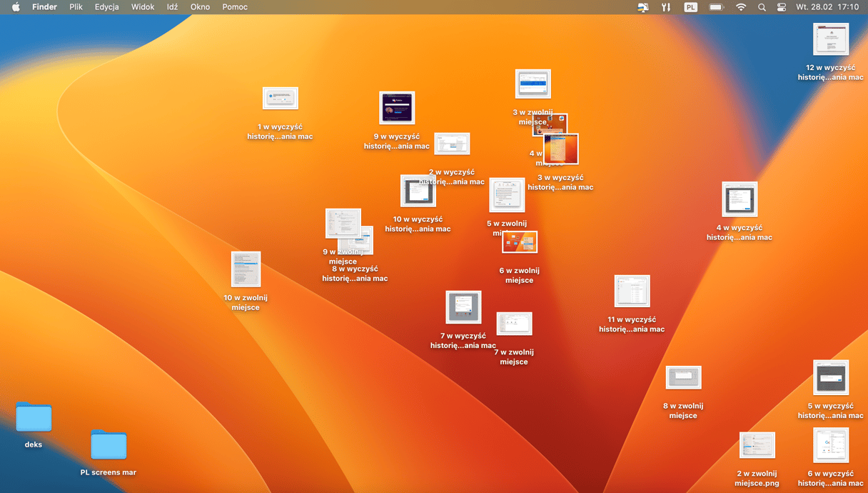Click the label 8 w wyczyść historię
This screenshot has width=868, height=493.
pos(355,274)
